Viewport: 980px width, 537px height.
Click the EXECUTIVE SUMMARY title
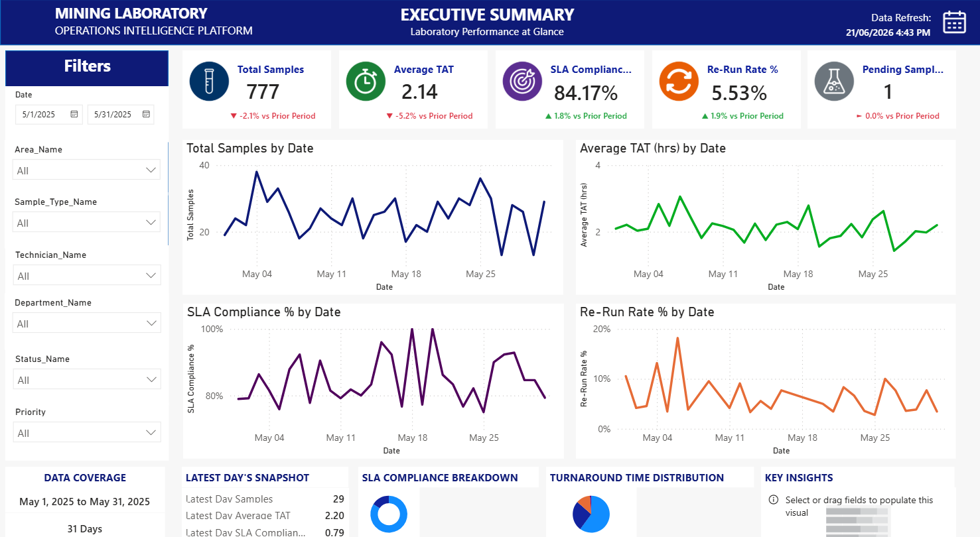pyautogui.click(x=487, y=15)
